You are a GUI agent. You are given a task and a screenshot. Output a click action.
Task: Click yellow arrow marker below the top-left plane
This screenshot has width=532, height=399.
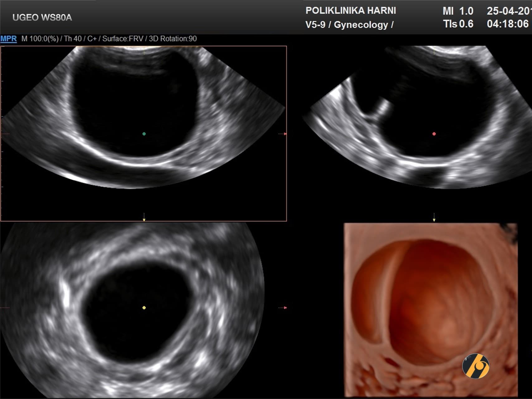(x=144, y=219)
